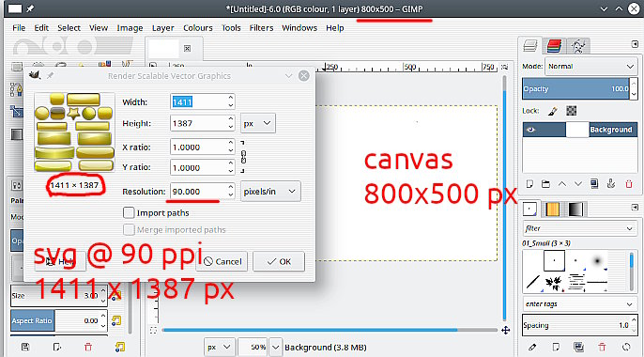Viewport: 644px width, 357px height.
Task: Toggle Lock pixels brush icon
Action: pyautogui.click(x=552, y=111)
